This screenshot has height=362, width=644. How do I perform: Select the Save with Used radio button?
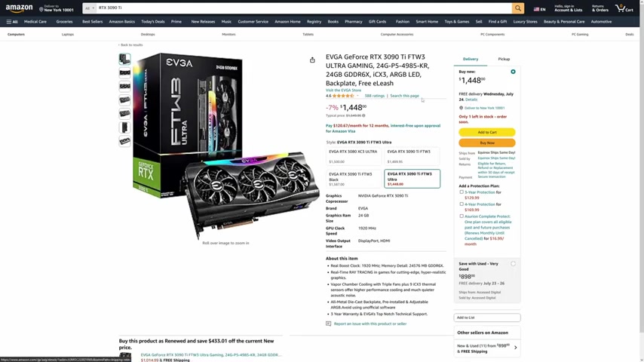[x=513, y=264]
